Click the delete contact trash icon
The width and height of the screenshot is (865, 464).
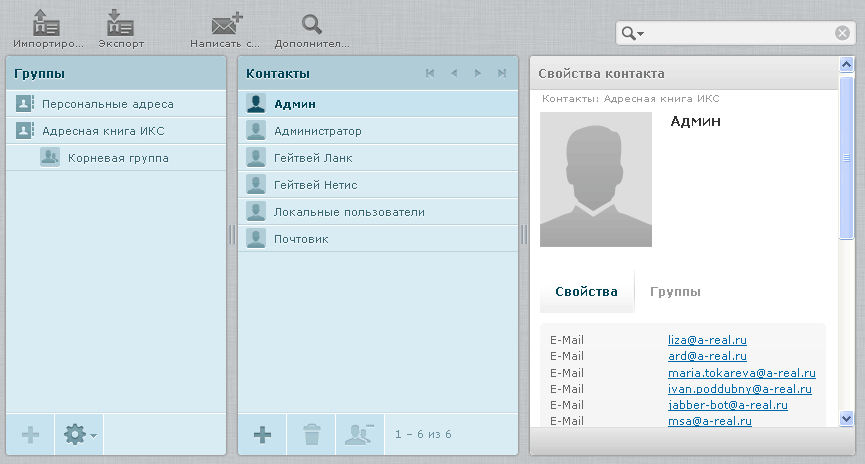coord(312,434)
